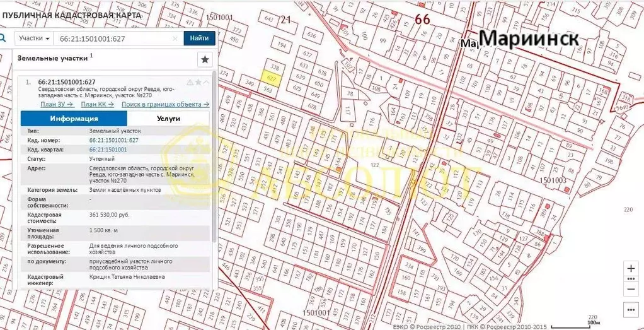This screenshot has height=330, width=644.
Task: Add parcel 627 to favorites star
Action: [198, 83]
